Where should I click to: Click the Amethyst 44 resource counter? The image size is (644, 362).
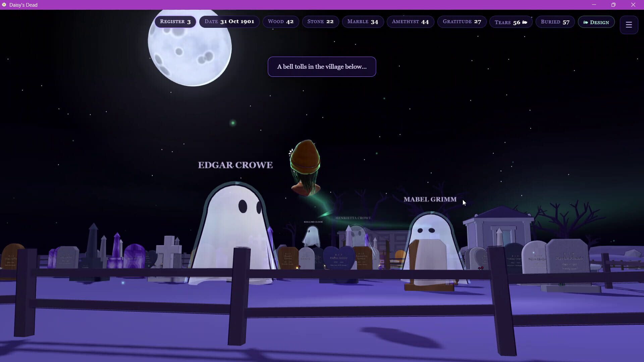tap(410, 22)
